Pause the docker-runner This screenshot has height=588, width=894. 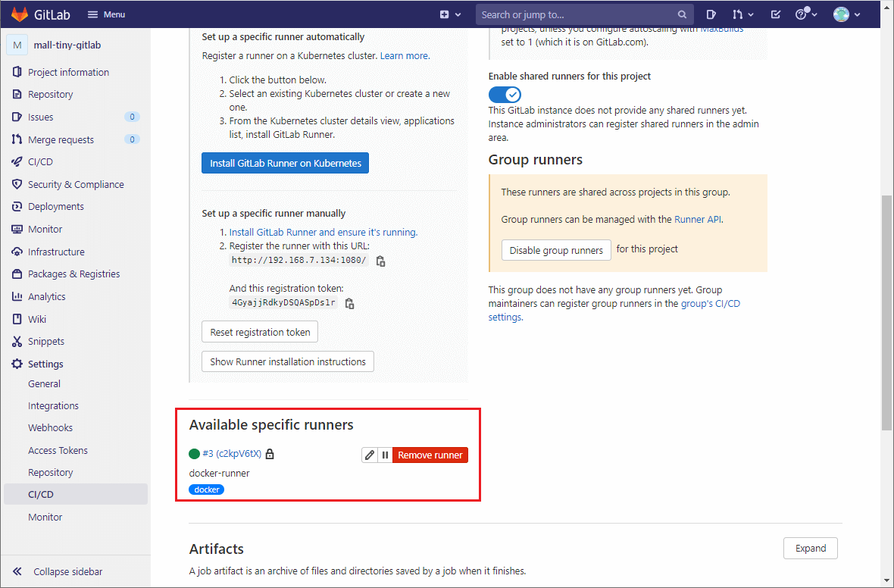pos(385,455)
